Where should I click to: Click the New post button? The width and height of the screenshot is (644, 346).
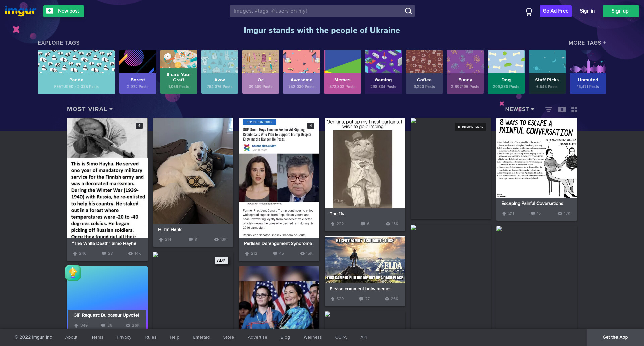click(63, 11)
